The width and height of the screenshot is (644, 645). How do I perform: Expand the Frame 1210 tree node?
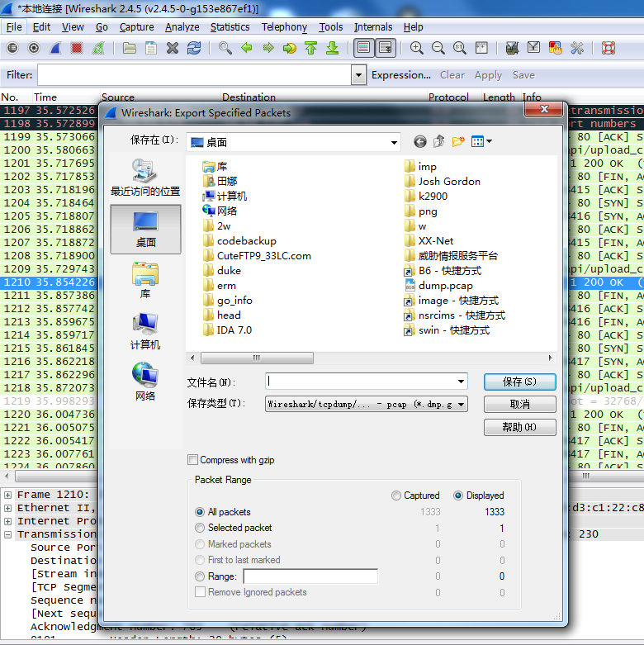click(7, 495)
